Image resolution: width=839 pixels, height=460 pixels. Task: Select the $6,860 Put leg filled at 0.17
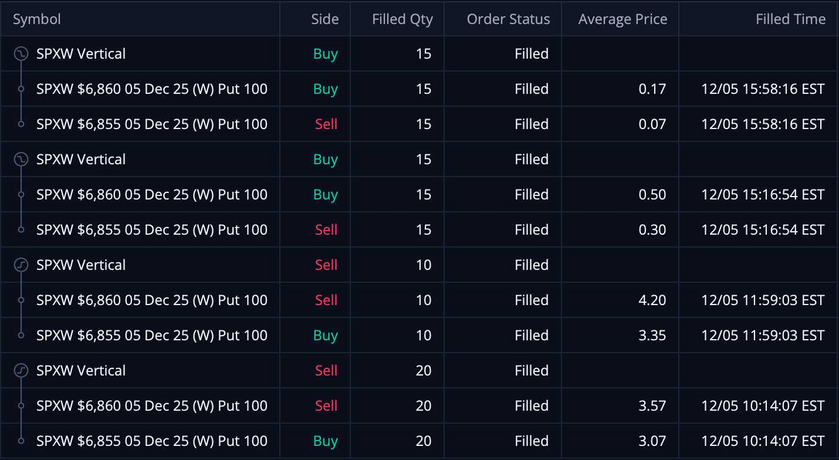point(151,89)
